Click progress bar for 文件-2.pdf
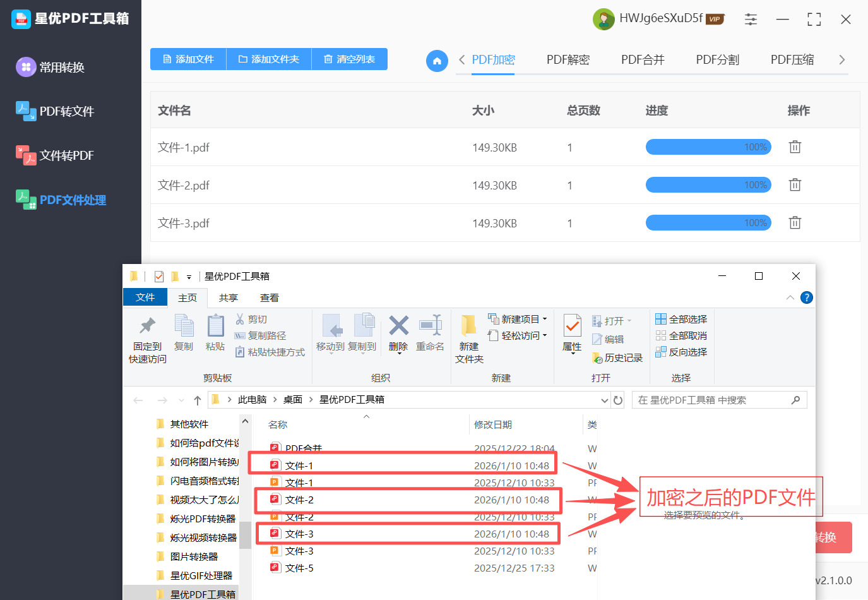 click(708, 185)
